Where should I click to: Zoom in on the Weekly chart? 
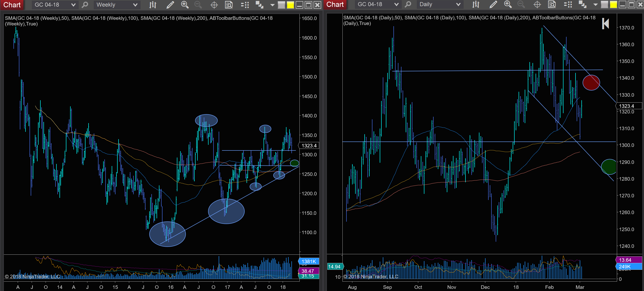pos(185,5)
